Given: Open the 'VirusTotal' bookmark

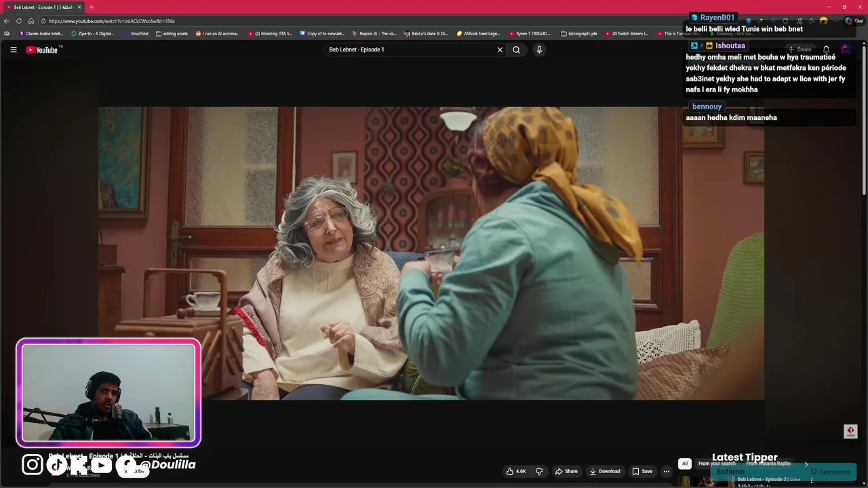Looking at the screenshot, I should [x=136, y=33].
